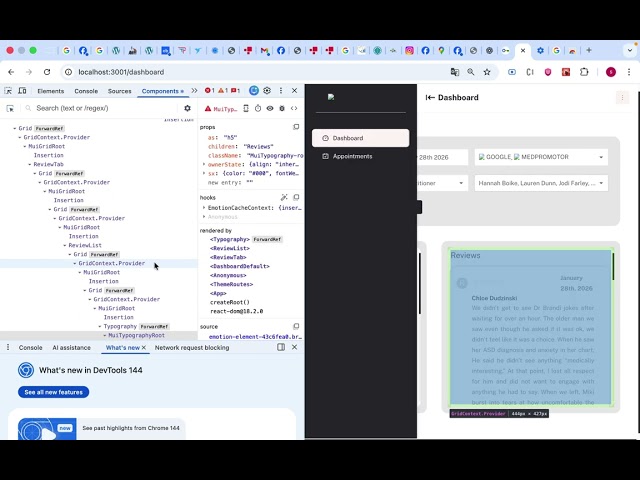Viewport: 640px width, 480px height.
Task: Click the stopwatch suspend-component icon
Action: tap(258, 109)
